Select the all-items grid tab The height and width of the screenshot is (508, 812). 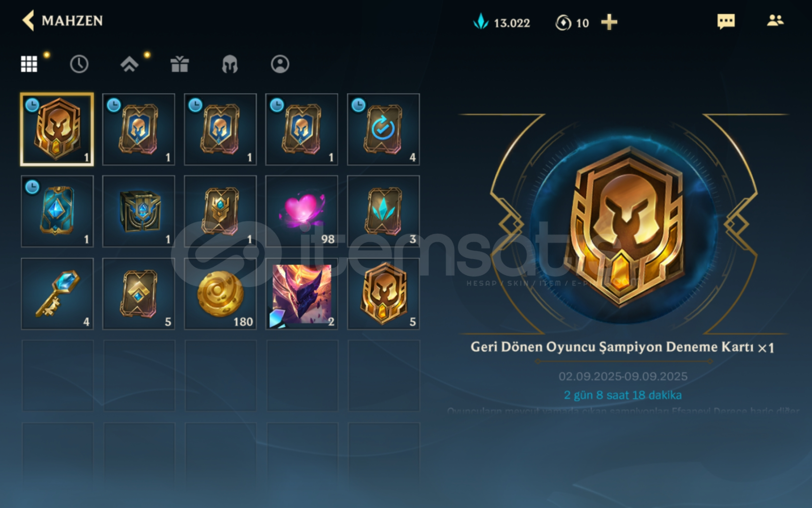pos(29,64)
